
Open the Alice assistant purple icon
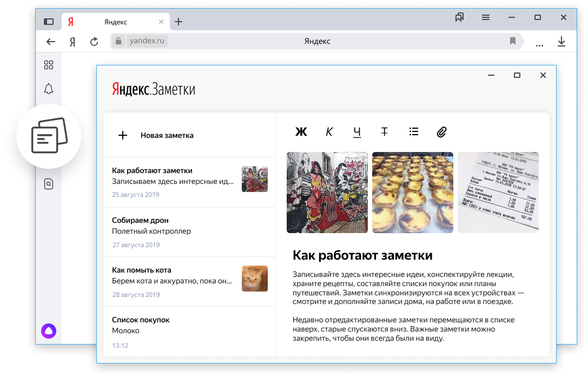coord(49,330)
